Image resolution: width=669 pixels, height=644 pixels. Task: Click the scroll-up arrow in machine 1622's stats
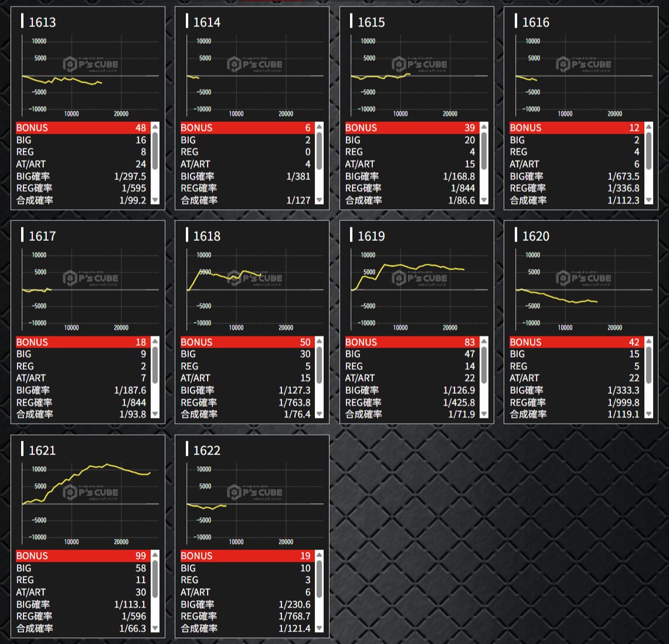[x=319, y=555]
